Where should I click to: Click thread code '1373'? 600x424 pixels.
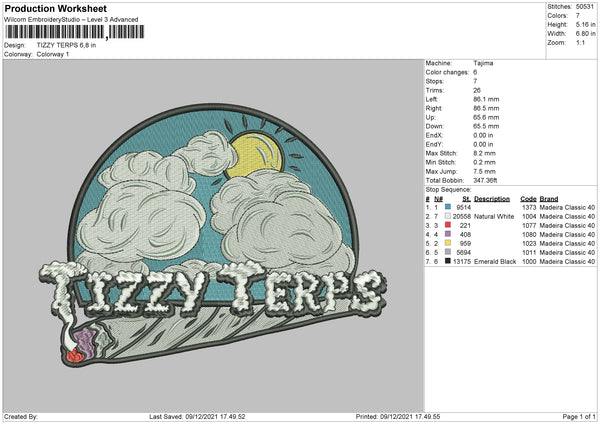click(529, 207)
